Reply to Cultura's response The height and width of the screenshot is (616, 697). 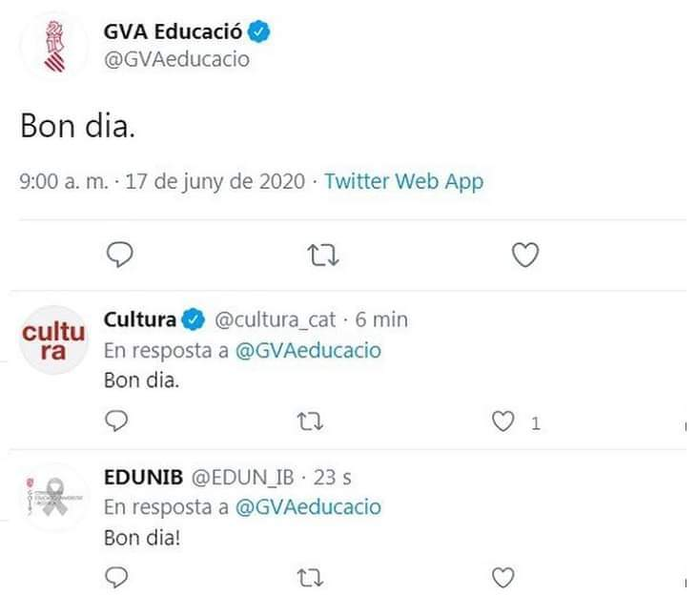[x=116, y=421]
